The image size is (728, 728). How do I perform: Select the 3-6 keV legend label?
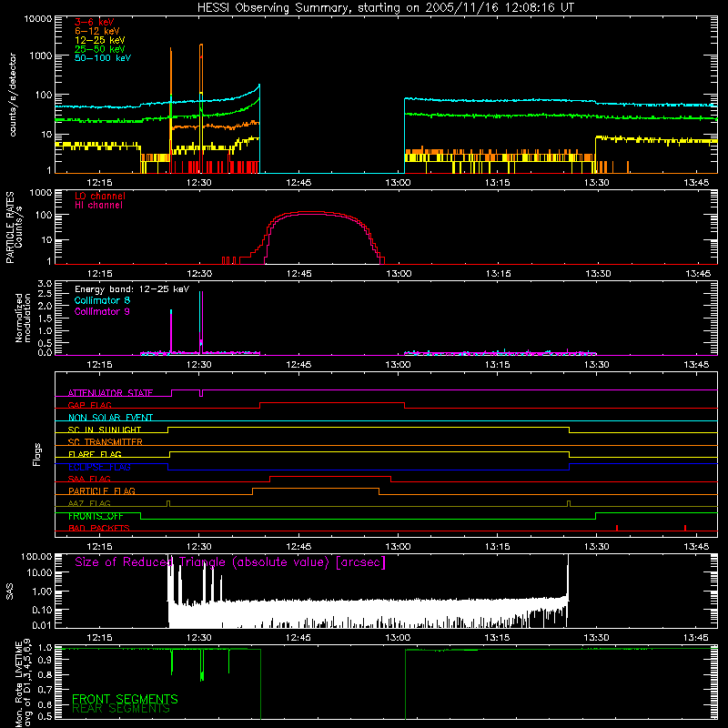(x=95, y=22)
